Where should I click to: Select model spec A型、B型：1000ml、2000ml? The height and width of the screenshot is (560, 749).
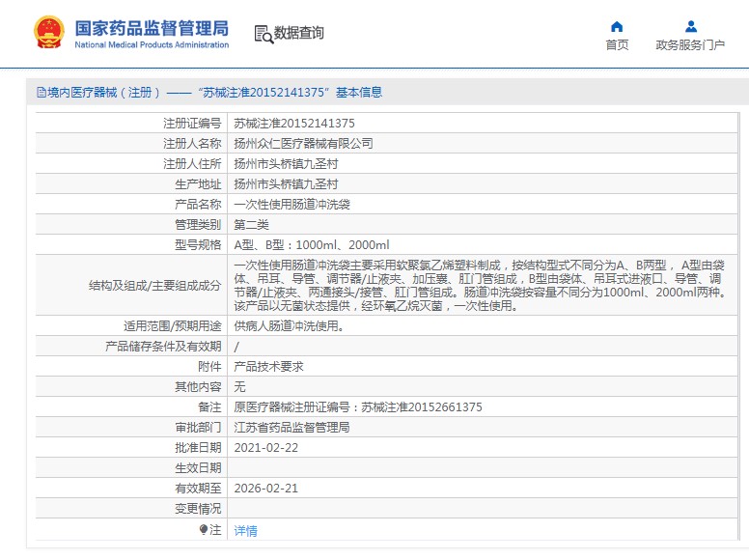(x=312, y=245)
